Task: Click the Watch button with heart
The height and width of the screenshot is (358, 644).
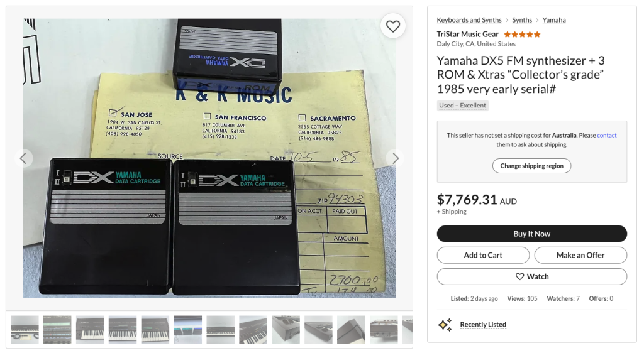Action: pos(532,277)
